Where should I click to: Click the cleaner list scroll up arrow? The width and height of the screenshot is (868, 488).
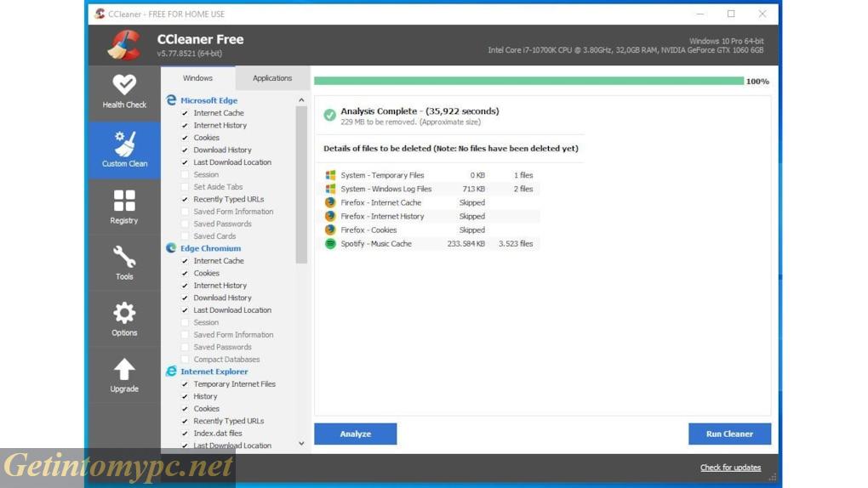[x=301, y=100]
